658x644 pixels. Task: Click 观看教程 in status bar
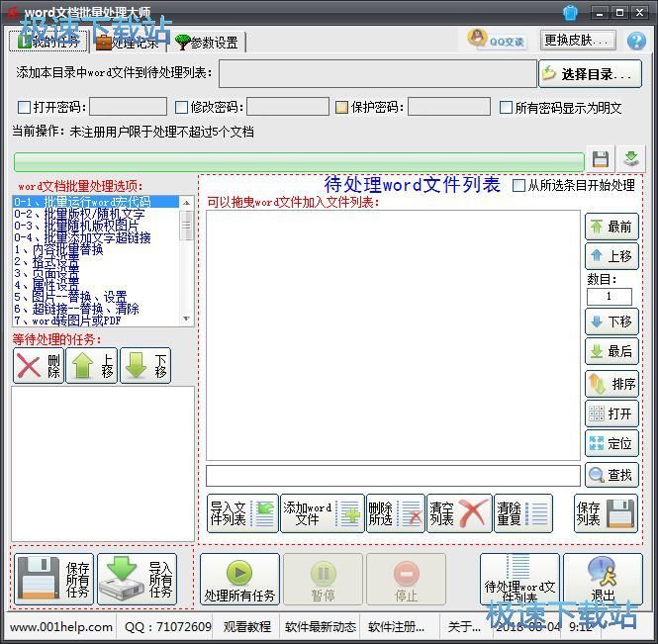pos(247,627)
